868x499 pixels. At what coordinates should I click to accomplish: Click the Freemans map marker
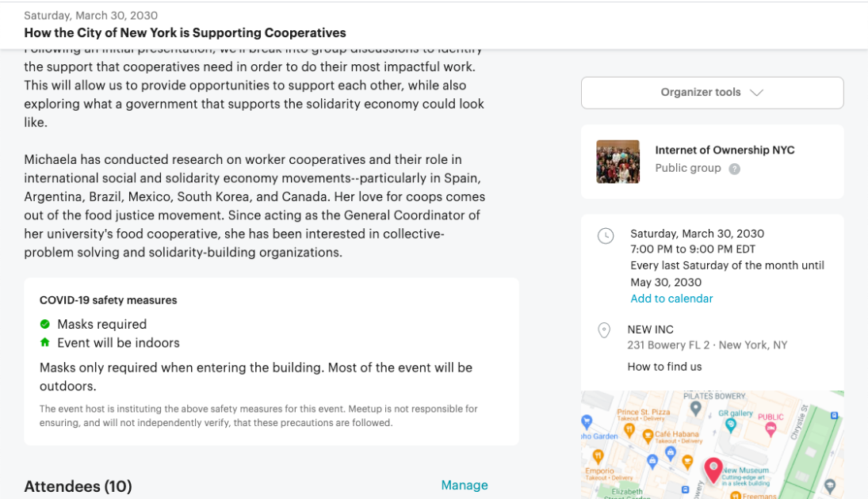pos(736,495)
